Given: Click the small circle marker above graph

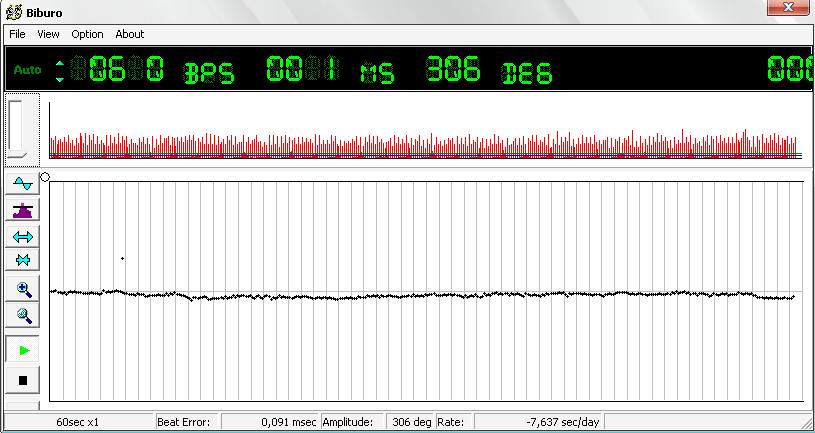Looking at the screenshot, I should pos(45,177).
